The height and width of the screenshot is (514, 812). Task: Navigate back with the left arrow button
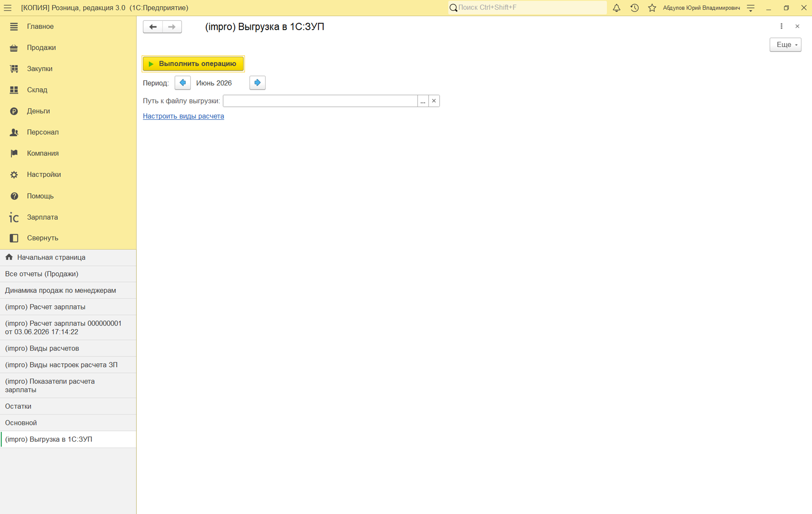(x=153, y=27)
